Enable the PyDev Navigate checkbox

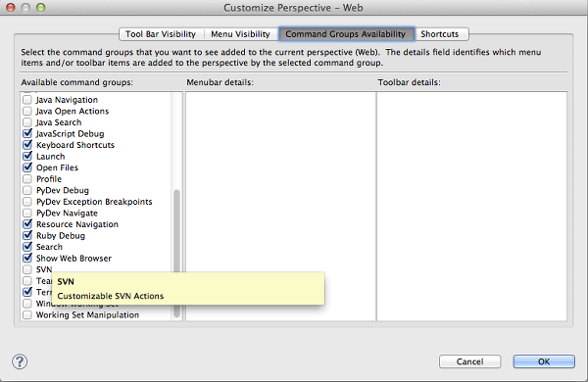[x=27, y=213]
